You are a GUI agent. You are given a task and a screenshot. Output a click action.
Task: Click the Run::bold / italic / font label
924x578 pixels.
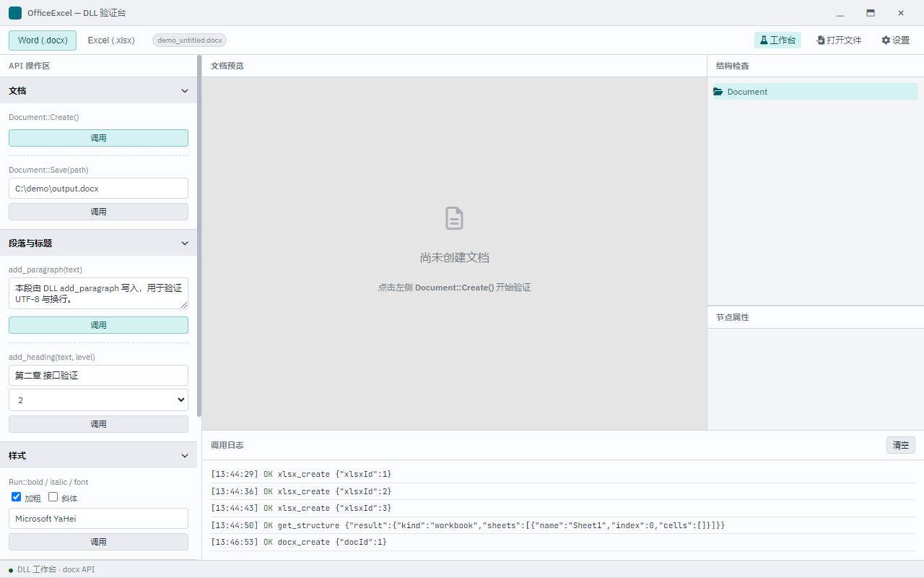tap(48, 482)
